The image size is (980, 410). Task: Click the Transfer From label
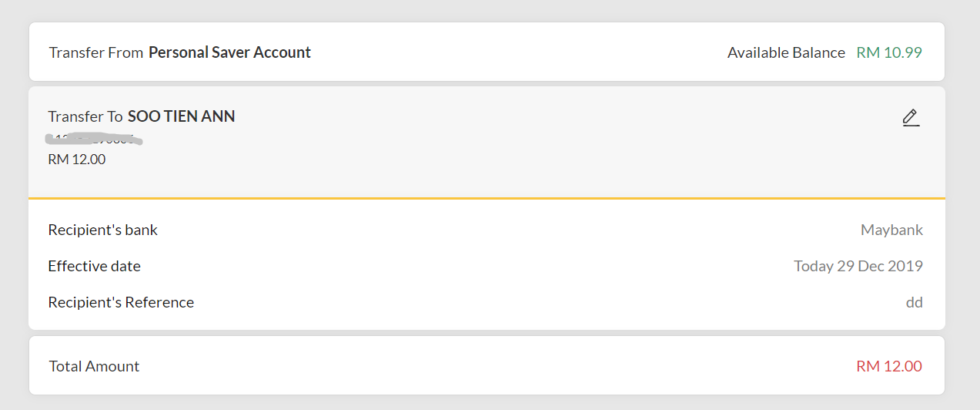96,52
